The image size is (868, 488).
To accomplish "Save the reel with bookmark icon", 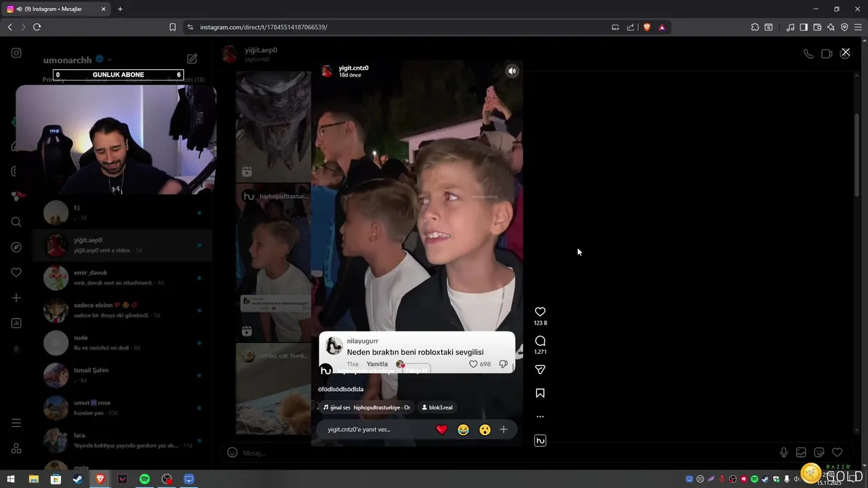I will pos(540,393).
